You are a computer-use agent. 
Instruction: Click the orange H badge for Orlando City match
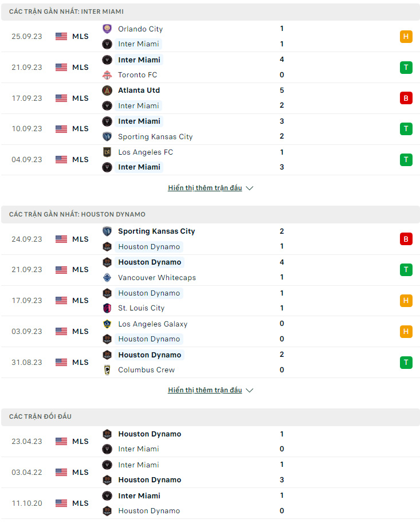point(406,36)
